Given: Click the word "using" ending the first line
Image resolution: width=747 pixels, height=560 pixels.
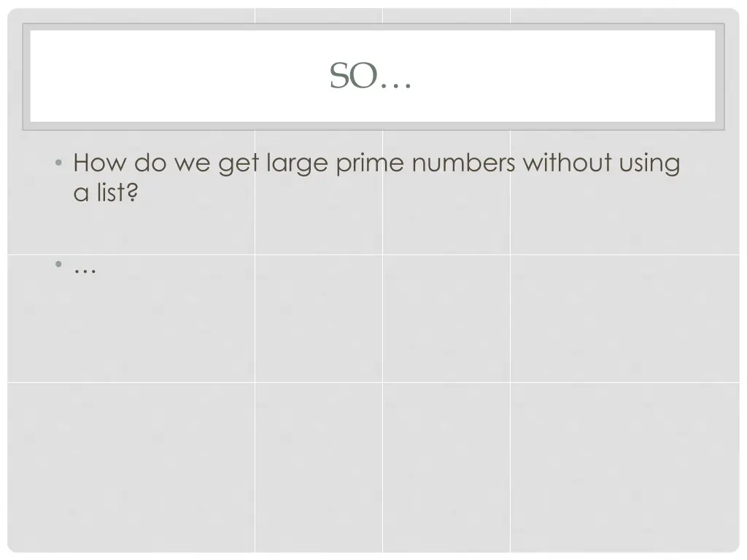Looking at the screenshot, I should (649, 164).
